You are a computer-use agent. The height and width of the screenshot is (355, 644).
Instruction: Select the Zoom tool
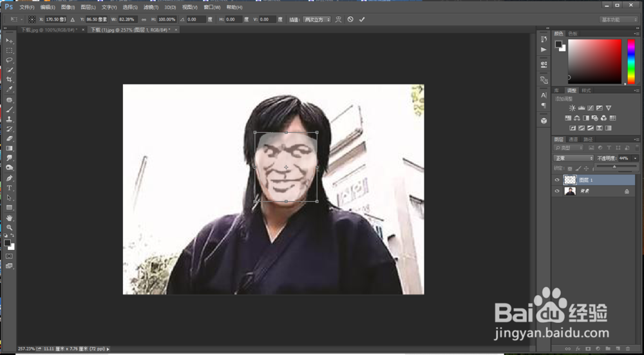tap(9, 227)
